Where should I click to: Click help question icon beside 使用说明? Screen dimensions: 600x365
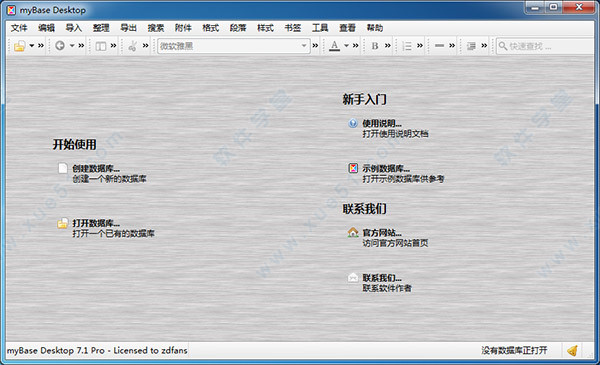[x=353, y=123]
